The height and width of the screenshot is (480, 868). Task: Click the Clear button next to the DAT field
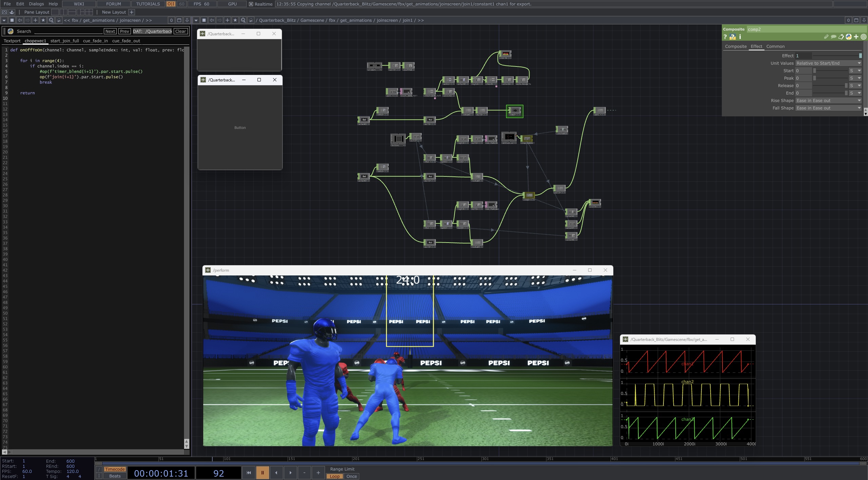tap(180, 31)
